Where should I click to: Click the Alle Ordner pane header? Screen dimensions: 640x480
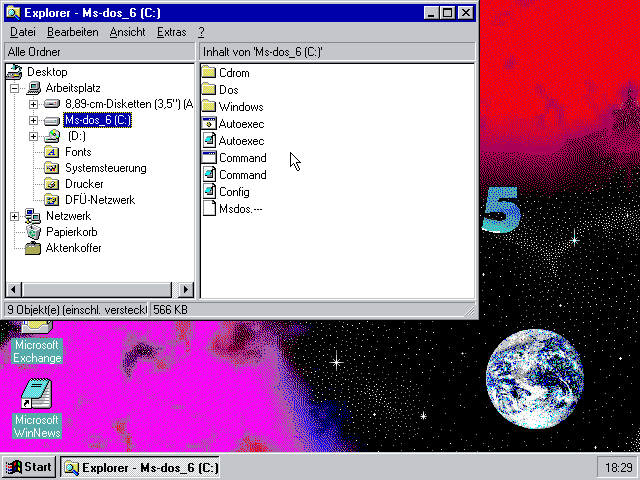click(100, 52)
